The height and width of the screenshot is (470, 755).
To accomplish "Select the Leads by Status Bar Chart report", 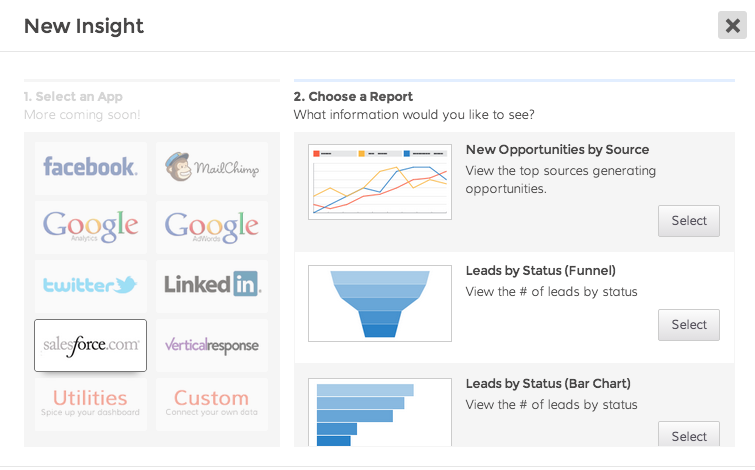I will click(x=688, y=436).
